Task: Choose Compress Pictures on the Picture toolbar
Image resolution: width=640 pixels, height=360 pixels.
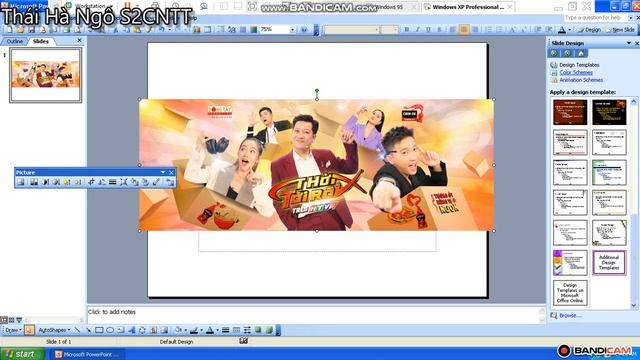Action: (123, 182)
